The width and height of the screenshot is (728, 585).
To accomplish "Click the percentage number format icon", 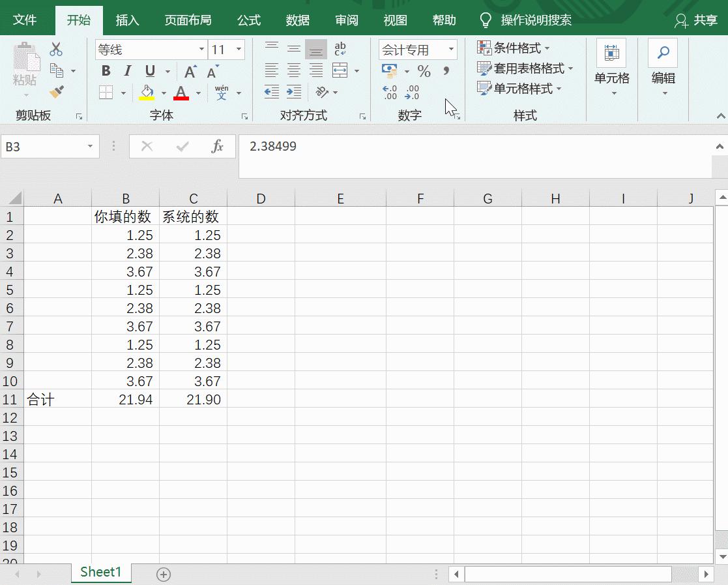I will point(424,71).
